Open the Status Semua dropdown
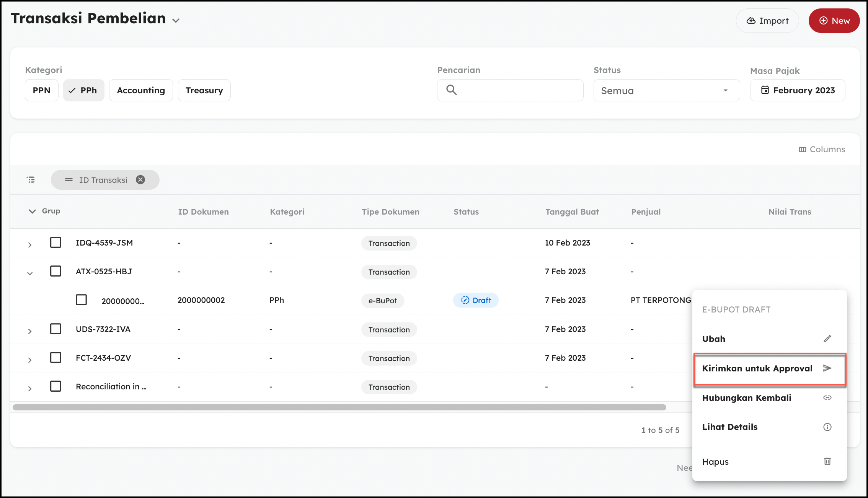The width and height of the screenshot is (868, 498). 666,91
